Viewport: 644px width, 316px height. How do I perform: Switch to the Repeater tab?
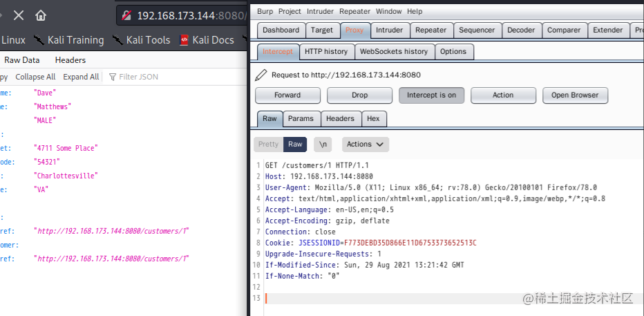point(431,30)
